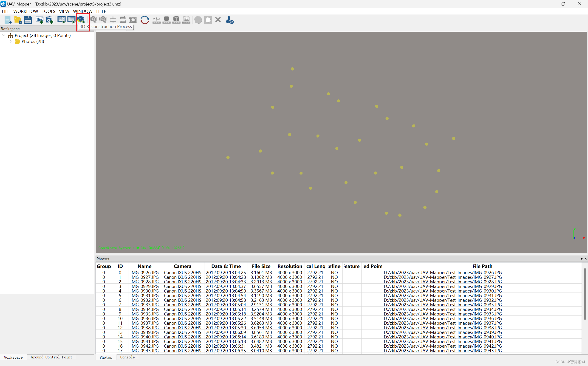588x366 pixels.
Task: Click the green Coordinate System label
Action: [141, 248]
